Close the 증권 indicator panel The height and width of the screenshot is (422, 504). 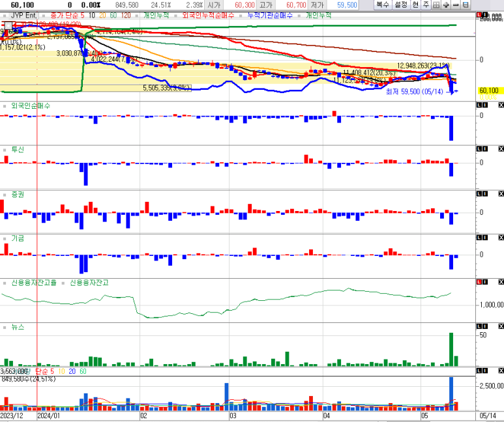pos(501,193)
